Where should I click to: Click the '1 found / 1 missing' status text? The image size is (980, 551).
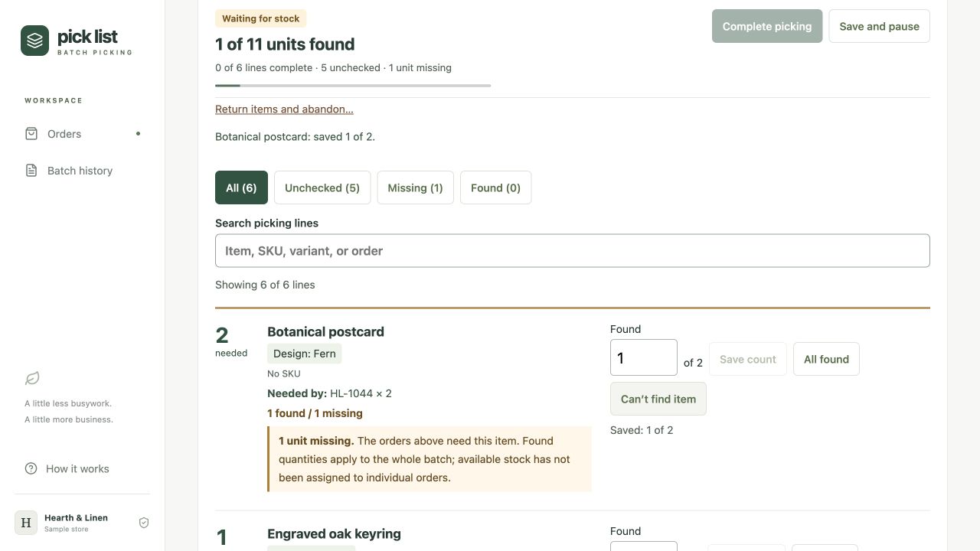(x=315, y=413)
